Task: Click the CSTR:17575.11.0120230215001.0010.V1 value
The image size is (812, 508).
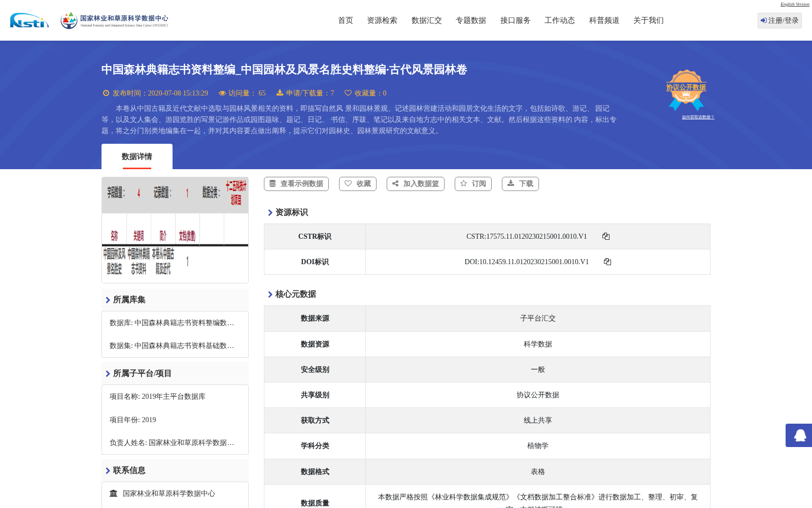Action: [527, 236]
